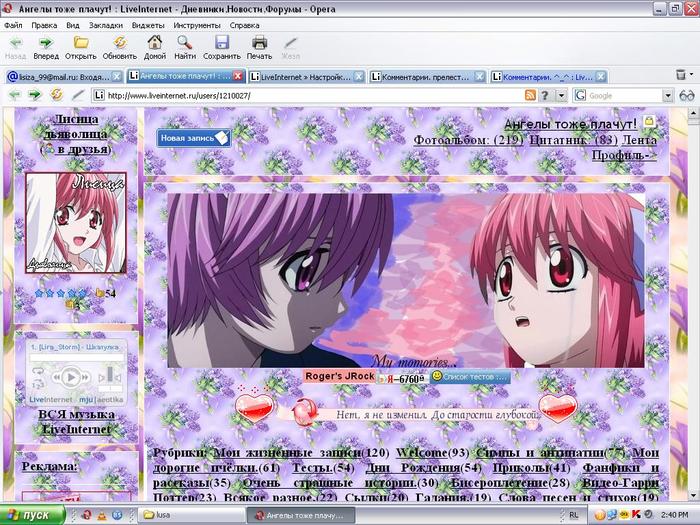Open closed tabs trash can icon
Viewport: 700px width, 525px height.
pyautogui.click(x=681, y=75)
